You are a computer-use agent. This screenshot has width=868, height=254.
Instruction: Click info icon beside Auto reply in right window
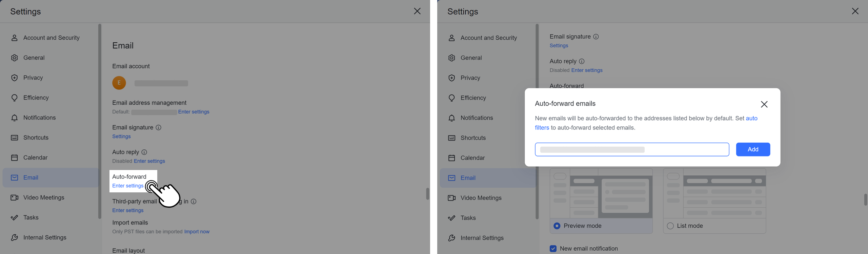[582, 61]
